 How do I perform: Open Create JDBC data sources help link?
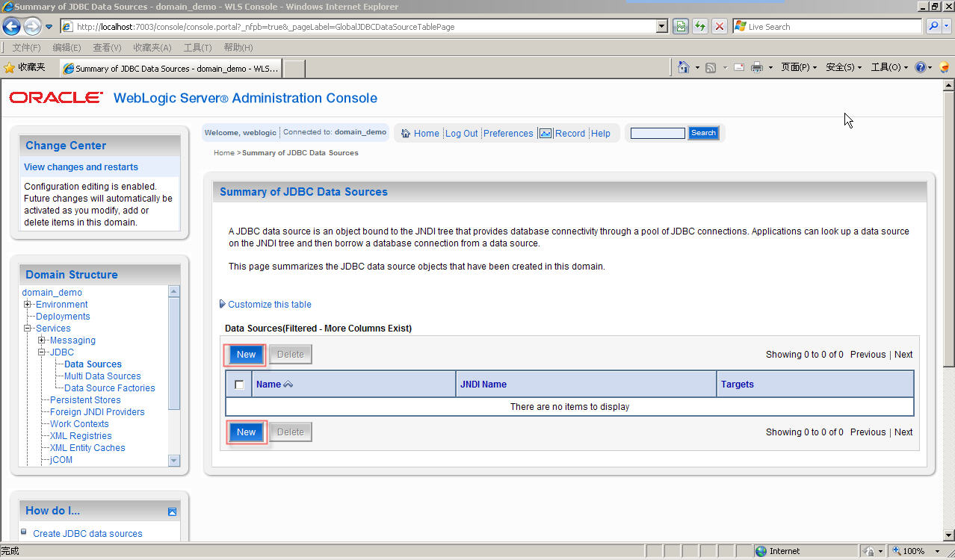coord(87,534)
